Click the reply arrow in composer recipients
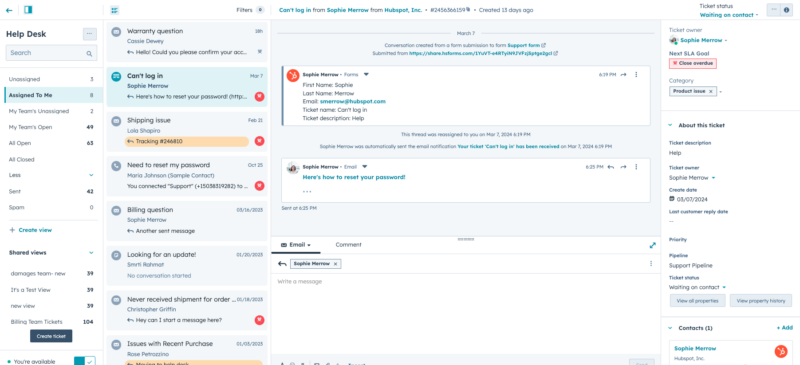800x365 pixels. coord(282,264)
